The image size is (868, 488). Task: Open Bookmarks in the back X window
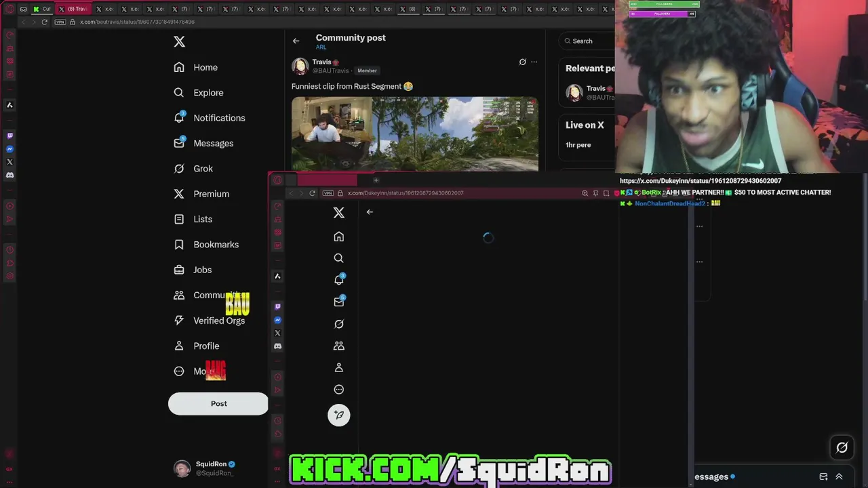(x=206, y=245)
